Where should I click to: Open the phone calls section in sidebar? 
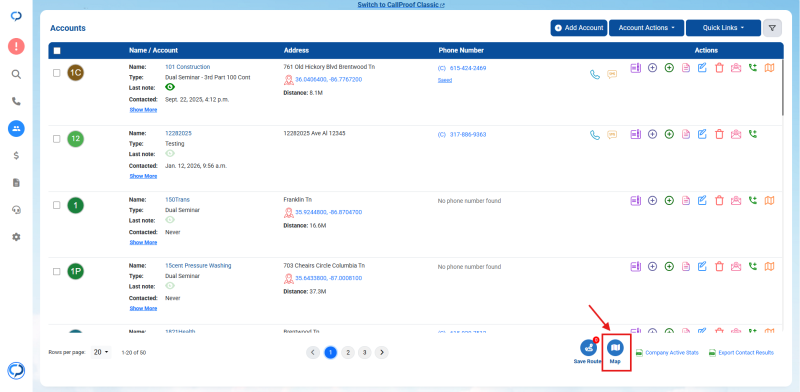pyautogui.click(x=16, y=102)
